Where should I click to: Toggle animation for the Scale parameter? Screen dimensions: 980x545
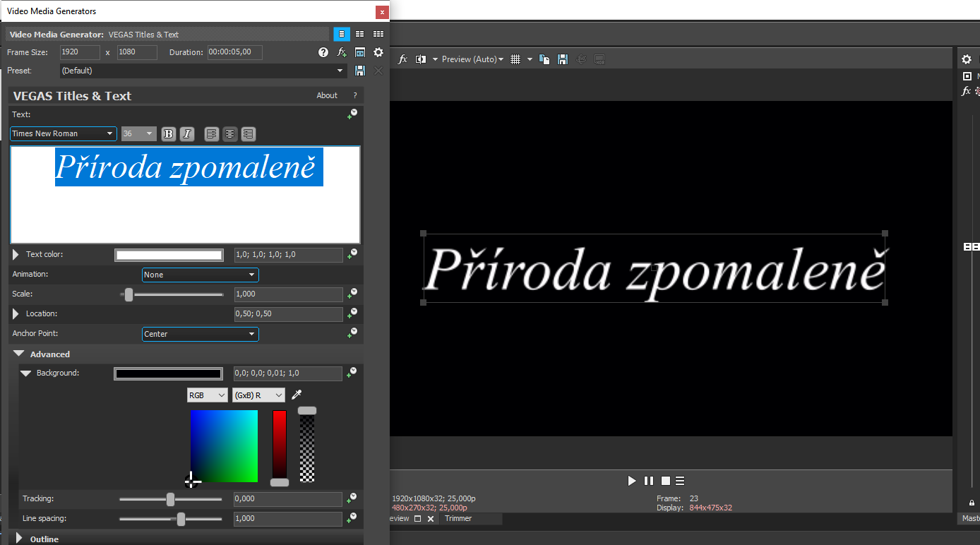[351, 294]
